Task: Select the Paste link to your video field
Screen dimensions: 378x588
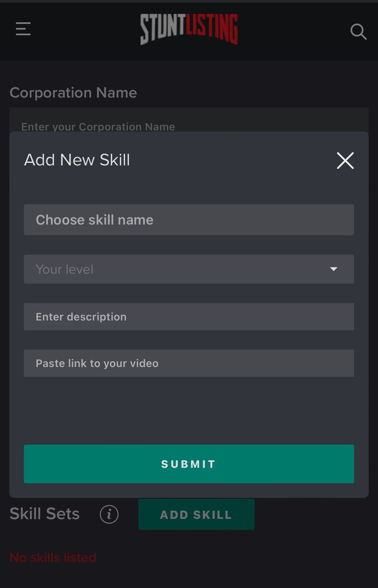Action: 189,363
